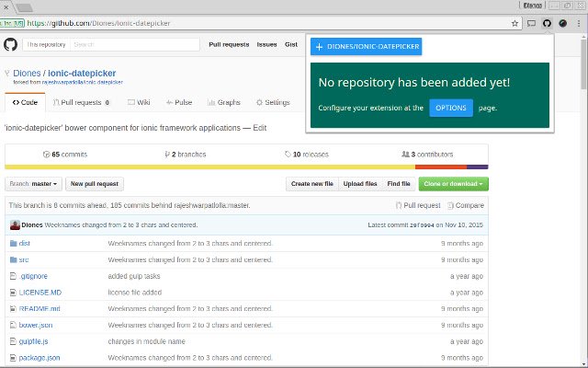Screen dimensions: 588x368
Task: Click Find file button
Action: 398,184
